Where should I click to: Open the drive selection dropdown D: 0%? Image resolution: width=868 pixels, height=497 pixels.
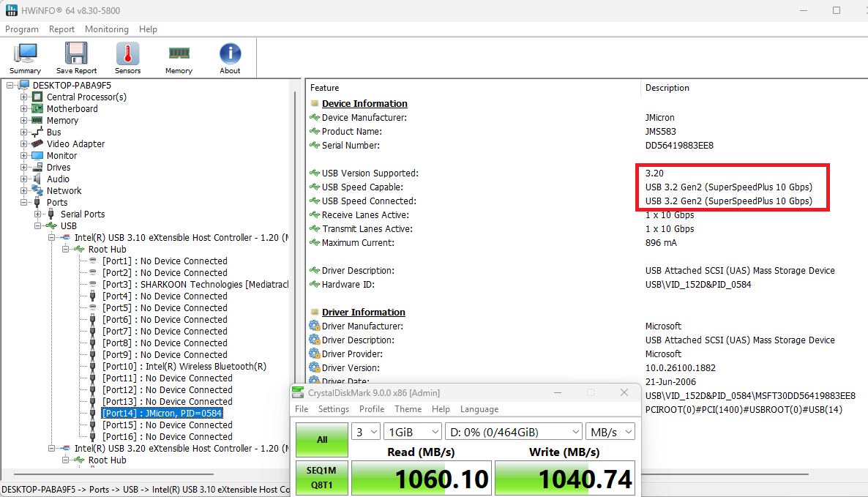514,432
